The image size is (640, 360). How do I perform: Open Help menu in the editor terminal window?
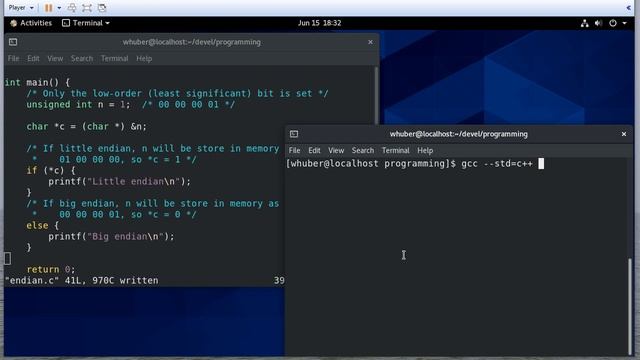point(144,58)
